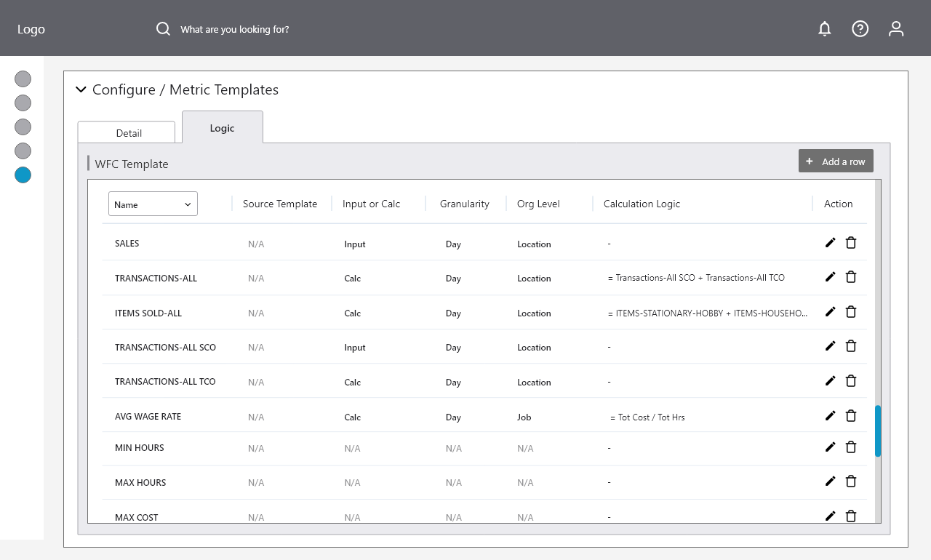
Task: Click the Job org level cell
Action: (x=524, y=417)
